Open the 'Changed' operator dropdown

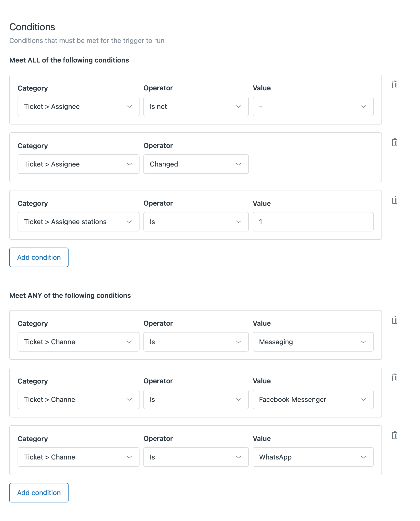tap(196, 164)
